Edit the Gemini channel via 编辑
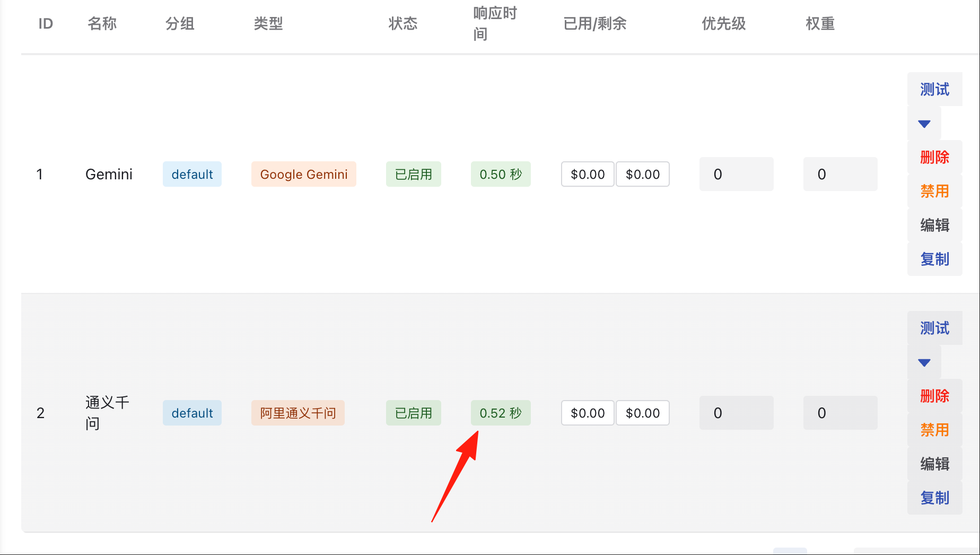 click(934, 225)
